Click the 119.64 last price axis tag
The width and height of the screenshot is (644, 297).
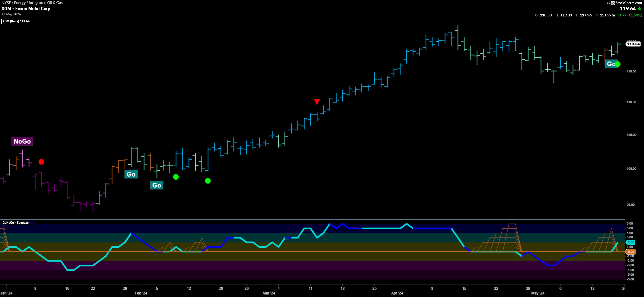[x=633, y=44]
